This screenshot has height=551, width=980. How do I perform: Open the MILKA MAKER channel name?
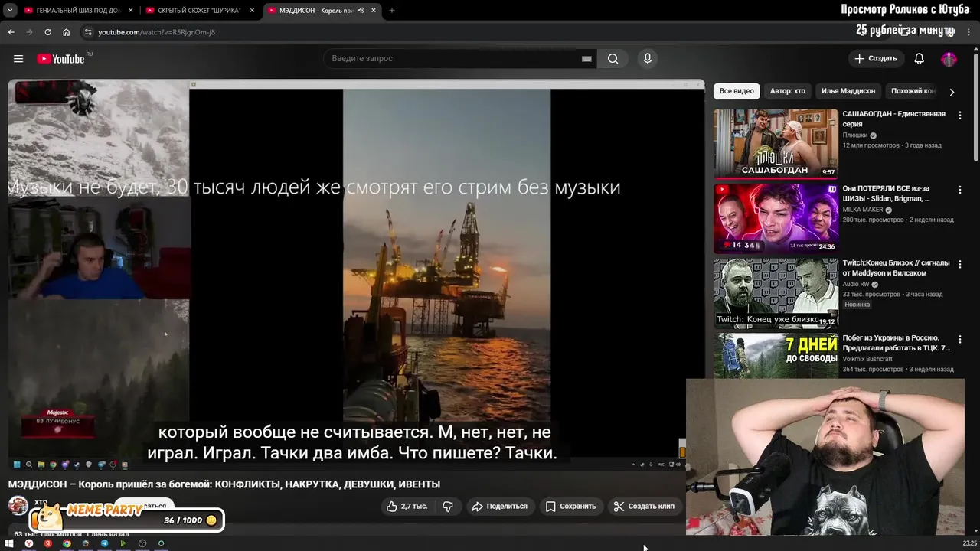point(863,210)
